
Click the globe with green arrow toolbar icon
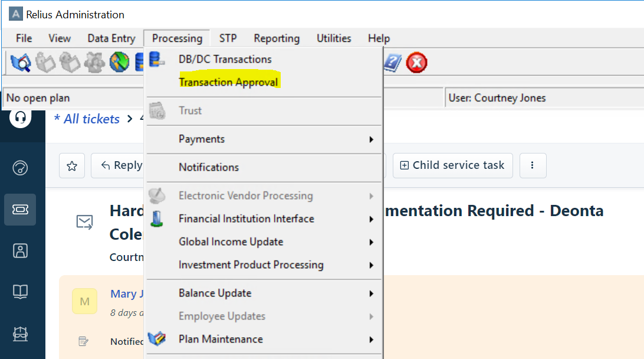pos(119,63)
